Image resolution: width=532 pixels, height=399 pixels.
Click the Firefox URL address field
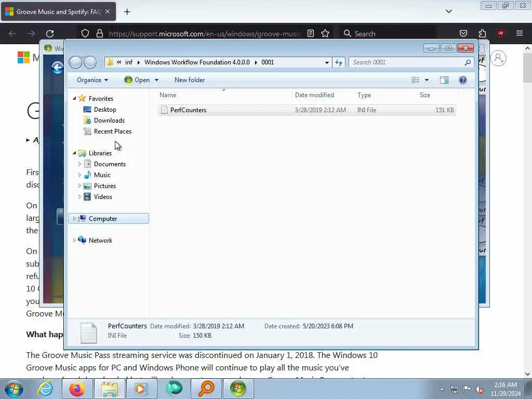click(205, 34)
